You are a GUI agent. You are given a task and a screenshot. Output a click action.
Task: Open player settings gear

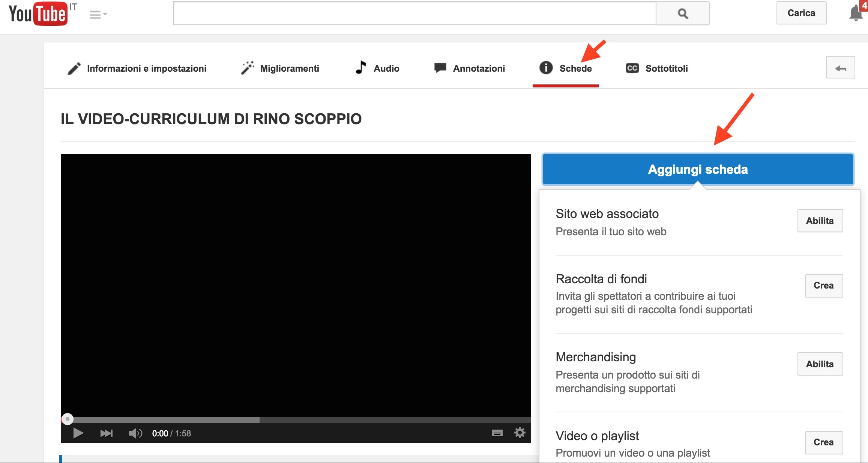click(520, 433)
